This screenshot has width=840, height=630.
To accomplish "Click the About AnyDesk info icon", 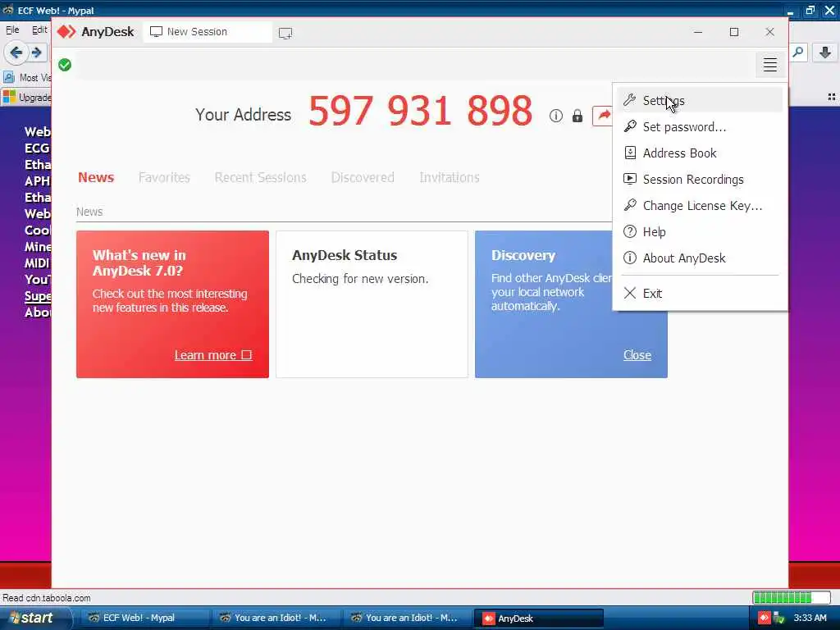I will click(x=630, y=258).
